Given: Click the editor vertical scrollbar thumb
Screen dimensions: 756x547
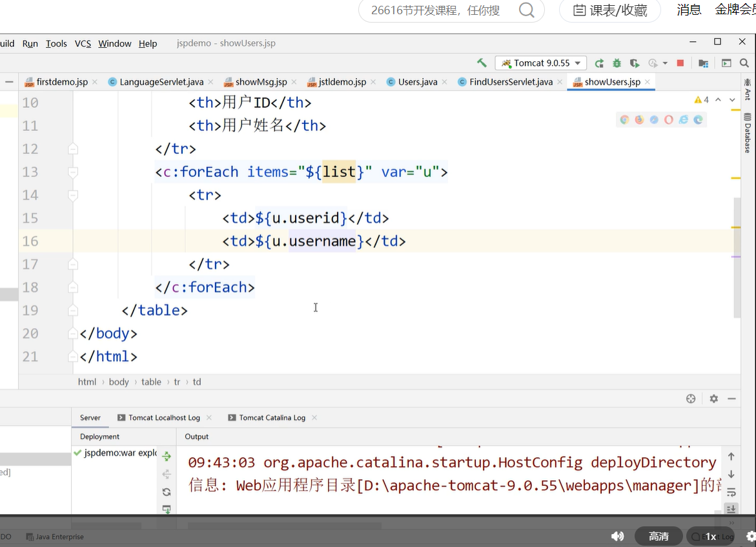Looking at the screenshot, I should (x=737, y=257).
